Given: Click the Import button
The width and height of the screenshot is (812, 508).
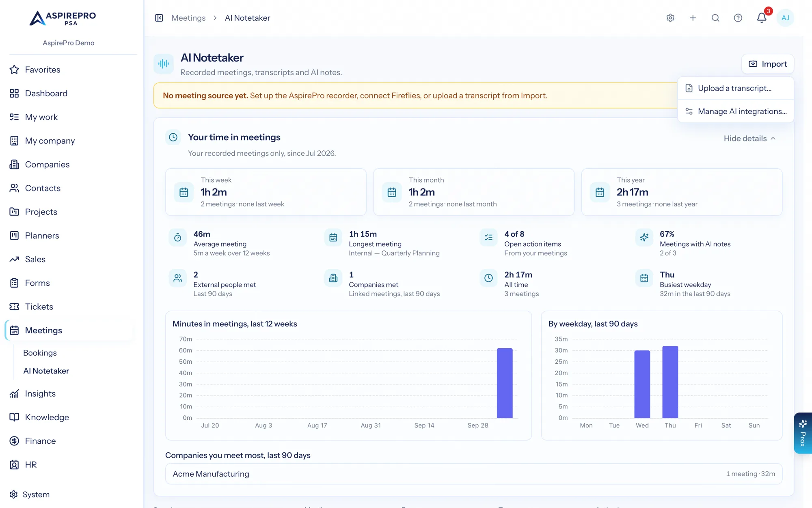Looking at the screenshot, I should (767, 64).
